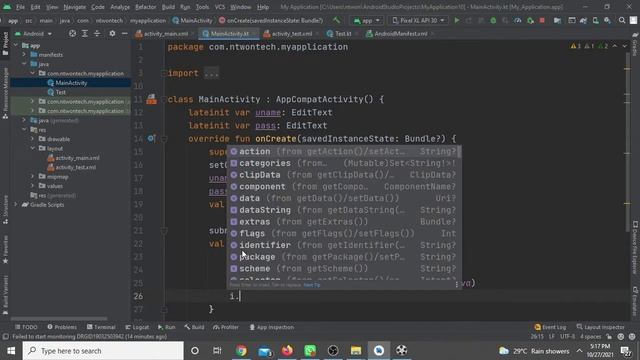Viewport: 640px width, 360px height.
Task: Open the AVD Manager device icon
Action: tap(596, 20)
